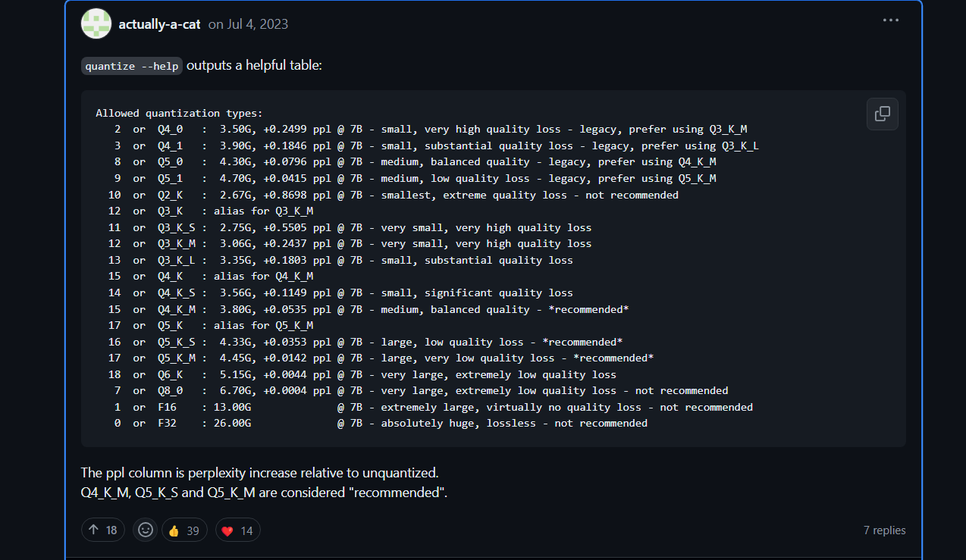Toggle the heart 14 reaction
Image resolution: width=966 pixels, height=560 pixels.
tap(237, 530)
